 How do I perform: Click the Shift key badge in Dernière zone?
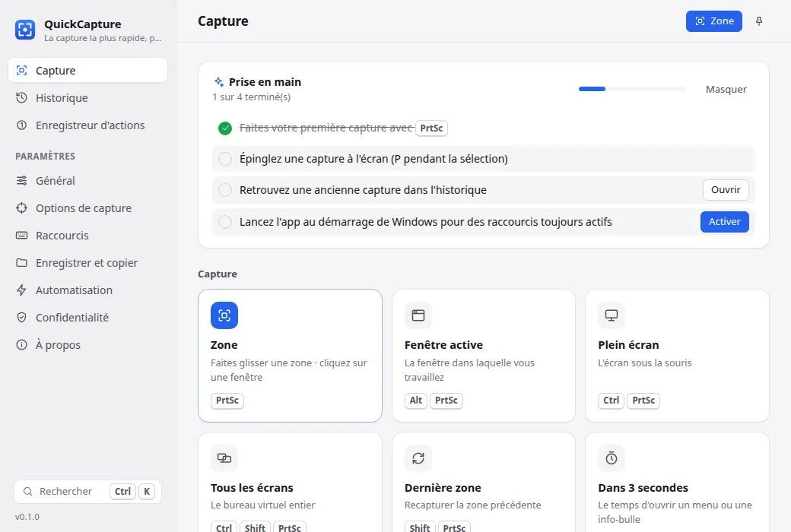(x=420, y=527)
